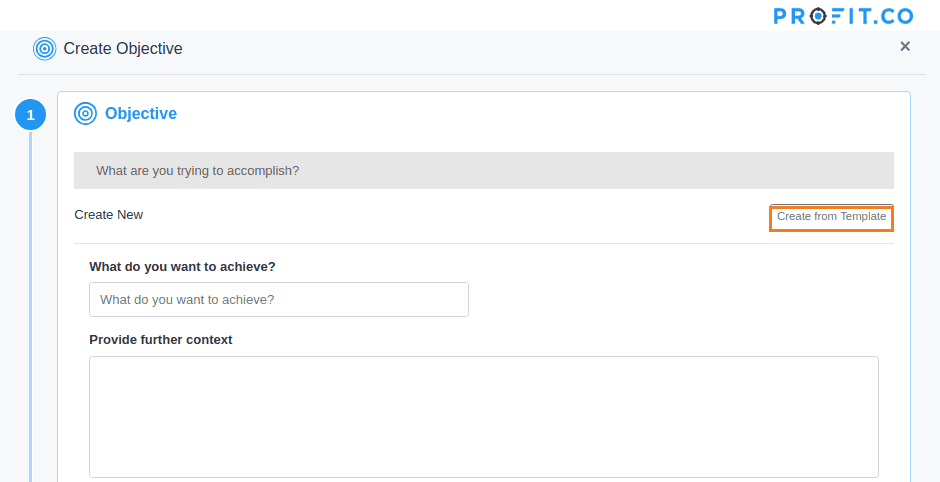The height and width of the screenshot is (482, 940).
Task: Close the Create Objective dialog
Action: [905, 46]
